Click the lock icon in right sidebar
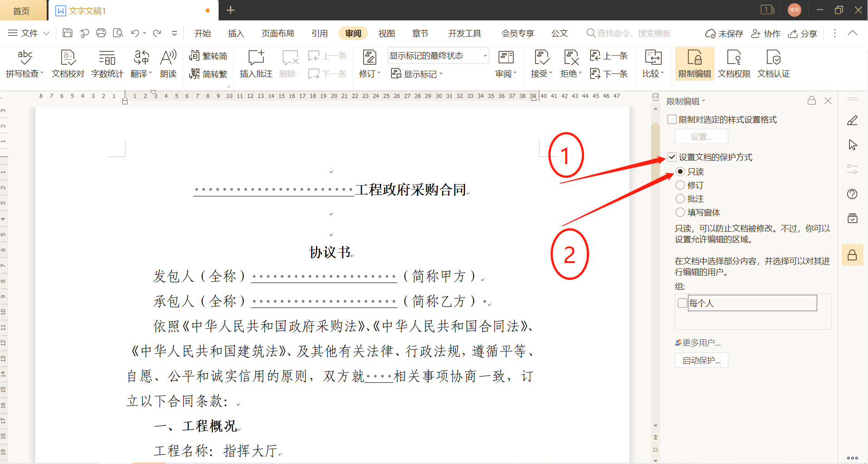The image size is (868, 464). pos(852,255)
